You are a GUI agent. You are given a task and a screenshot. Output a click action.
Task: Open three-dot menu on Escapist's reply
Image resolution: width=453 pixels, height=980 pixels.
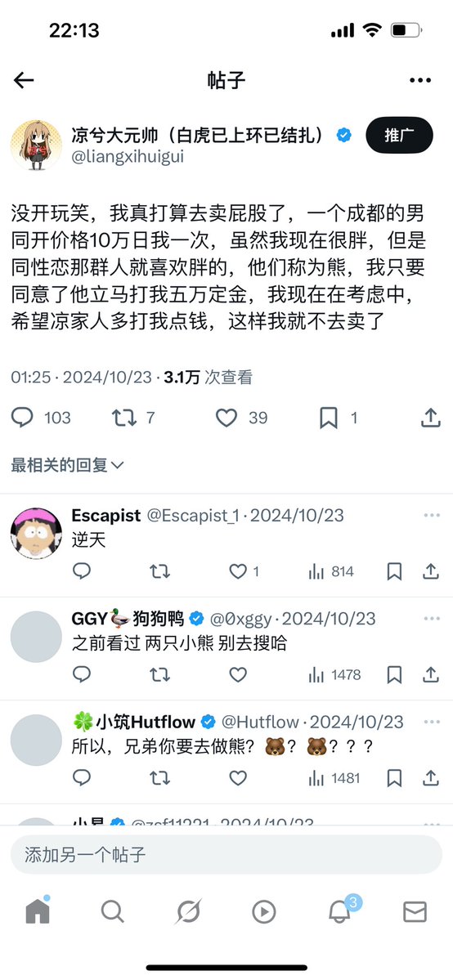pos(432,515)
